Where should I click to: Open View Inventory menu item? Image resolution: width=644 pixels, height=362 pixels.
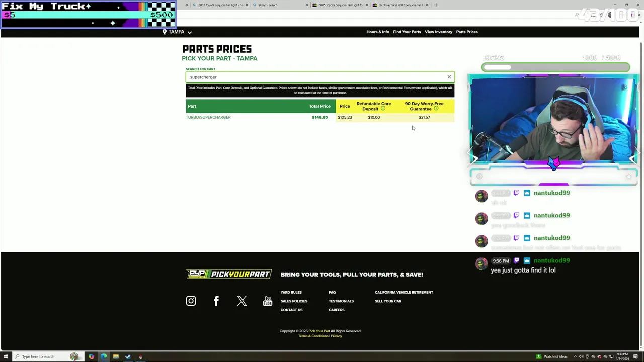pyautogui.click(x=439, y=32)
